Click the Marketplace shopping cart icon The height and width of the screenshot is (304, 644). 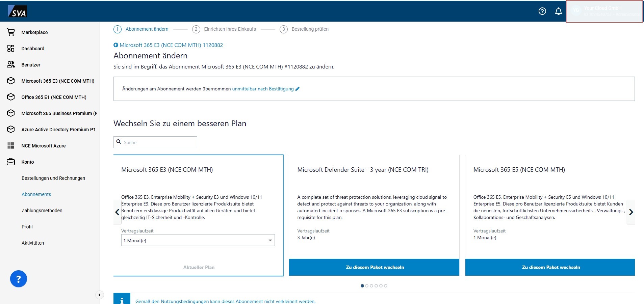11,32
